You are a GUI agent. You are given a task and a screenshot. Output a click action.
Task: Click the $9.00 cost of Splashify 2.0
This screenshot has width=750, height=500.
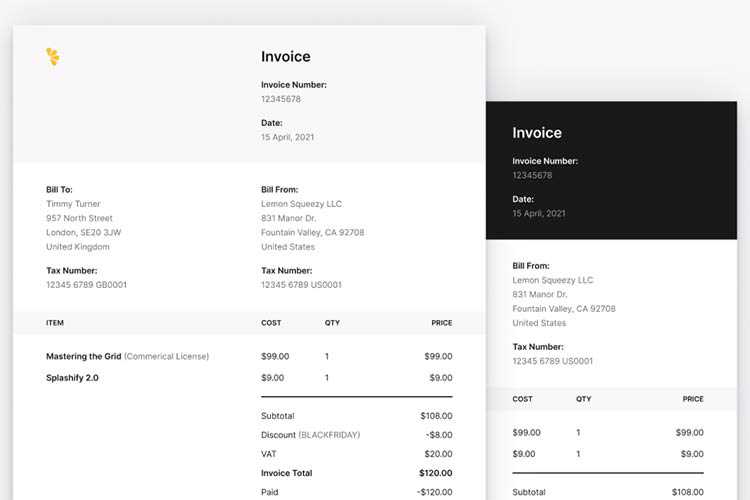[x=275, y=378]
